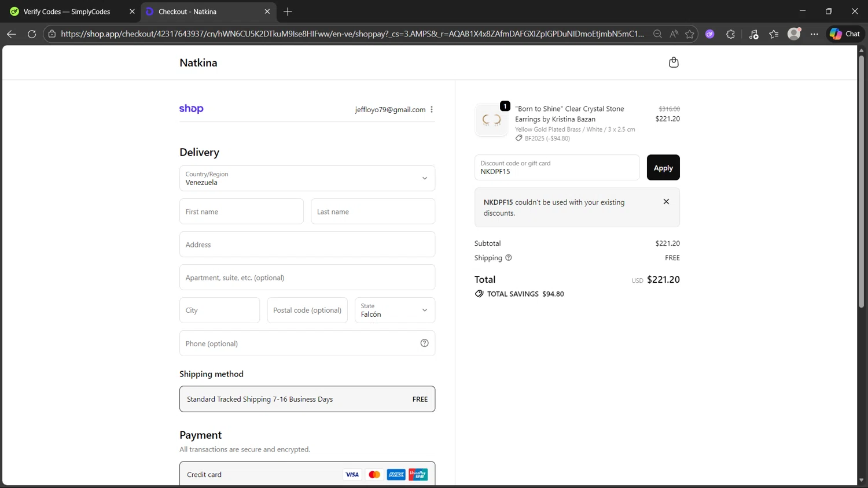Click the Mastercard logo
This screenshot has height=488, width=868.
[x=374, y=475]
